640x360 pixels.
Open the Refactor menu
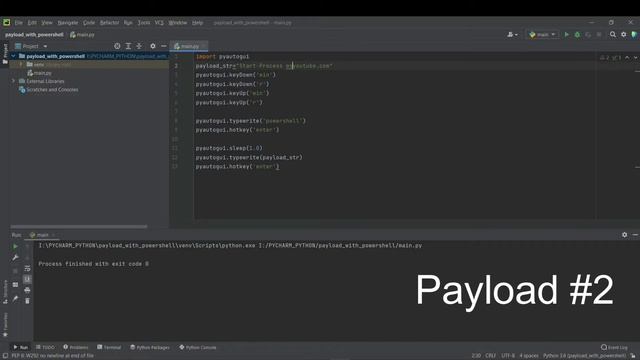click(x=109, y=23)
